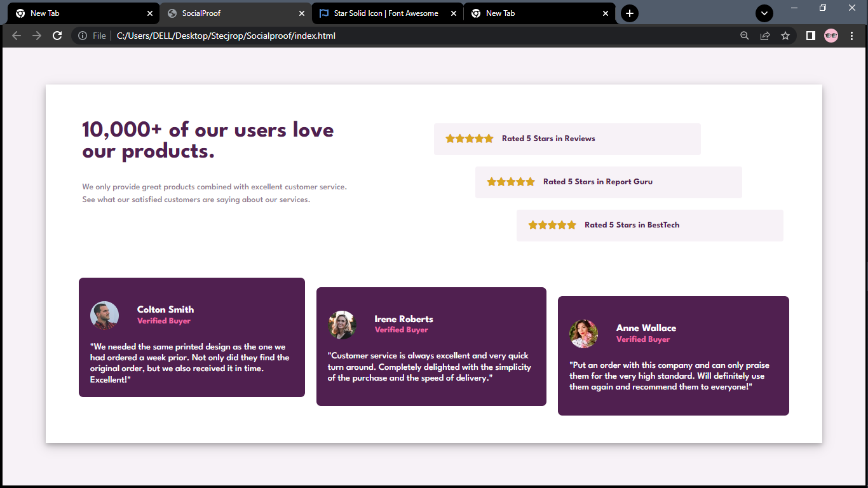Click 'Rated 5 Stars in BestTech' text
This screenshot has height=488, width=868.
pos(632,225)
